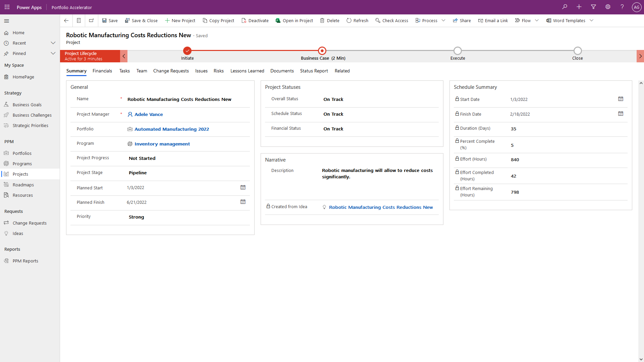Open the Team tab
The image size is (644, 362).
tap(142, 71)
